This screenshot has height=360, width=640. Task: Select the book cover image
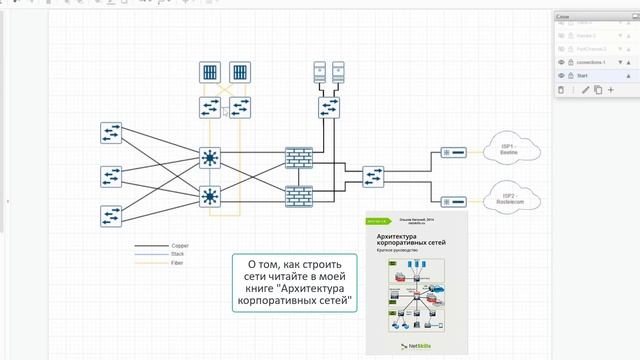(x=417, y=283)
